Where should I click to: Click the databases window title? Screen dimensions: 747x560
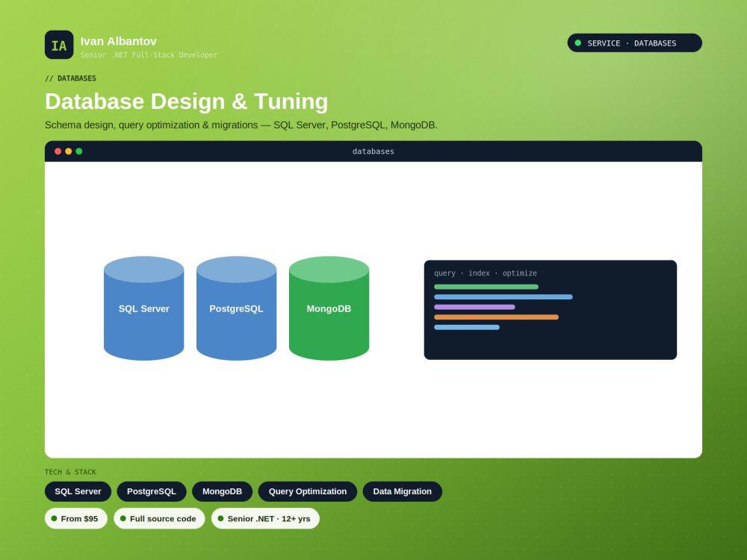point(373,152)
